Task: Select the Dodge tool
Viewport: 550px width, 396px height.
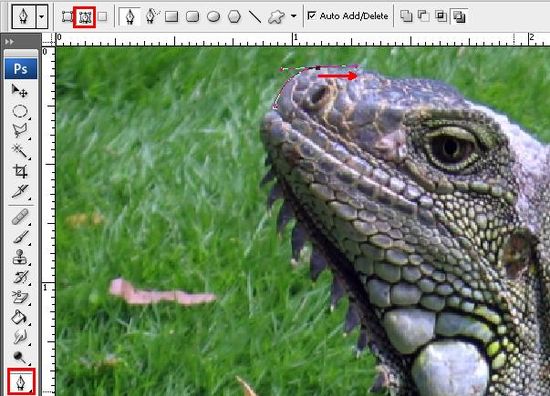Action: [19, 357]
